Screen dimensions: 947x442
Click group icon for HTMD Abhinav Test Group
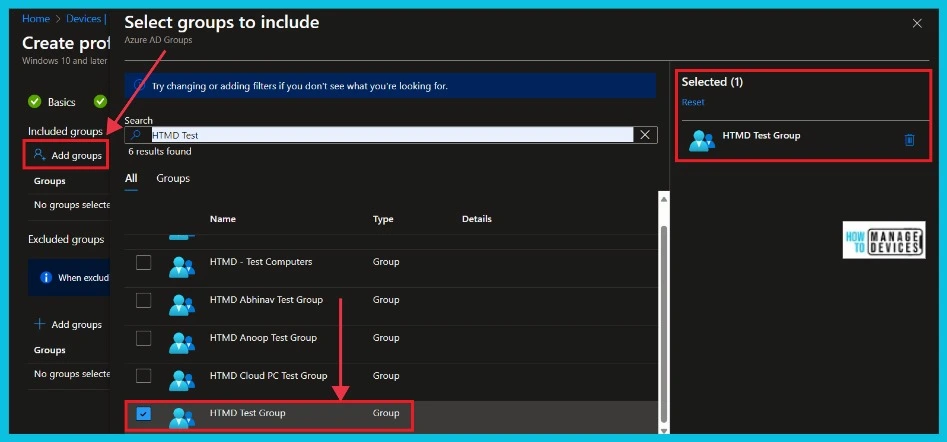pyautogui.click(x=181, y=305)
